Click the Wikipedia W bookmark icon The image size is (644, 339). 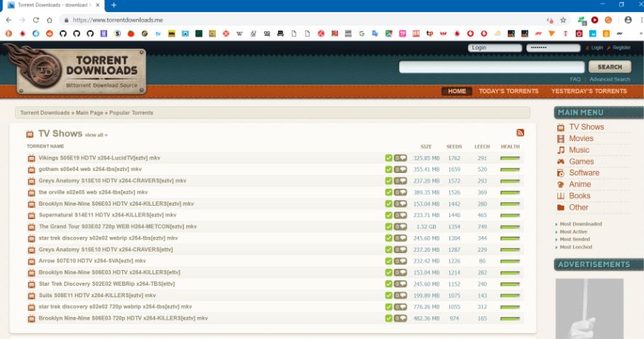click(239, 33)
